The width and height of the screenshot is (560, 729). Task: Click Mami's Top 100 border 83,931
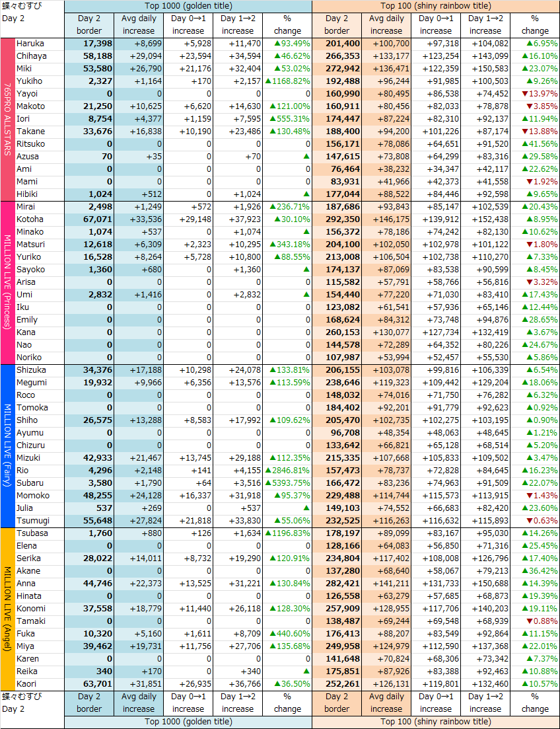click(x=337, y=182)
